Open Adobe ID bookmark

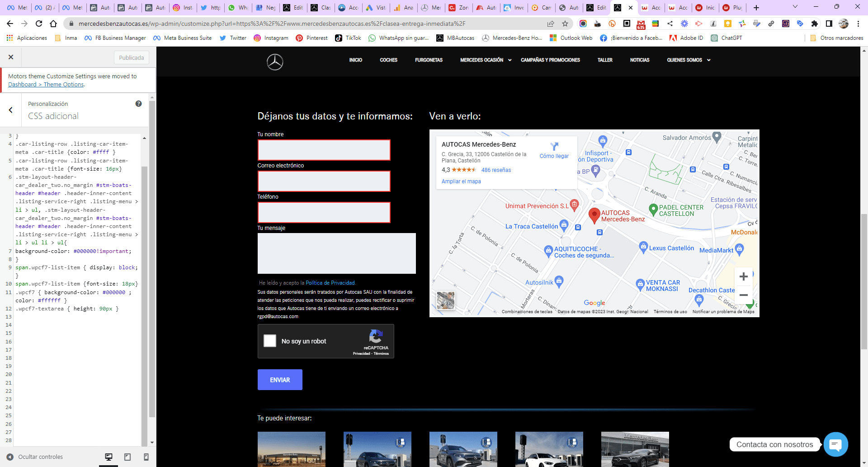[x=686, y=38]
